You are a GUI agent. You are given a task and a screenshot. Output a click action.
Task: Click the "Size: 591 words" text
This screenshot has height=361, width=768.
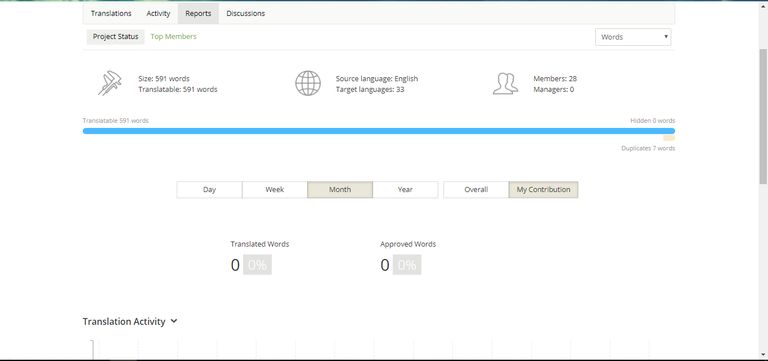coord(164,78)
